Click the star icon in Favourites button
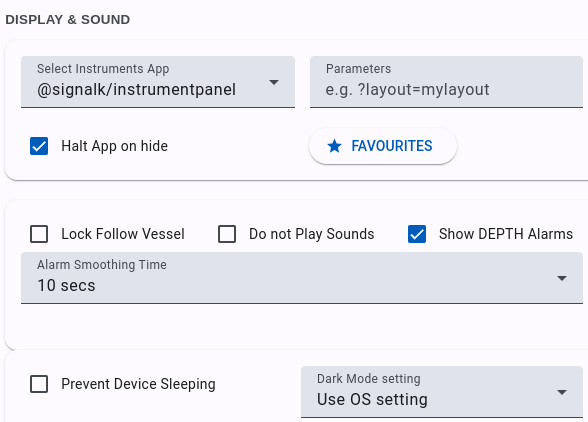 point(334,146)
